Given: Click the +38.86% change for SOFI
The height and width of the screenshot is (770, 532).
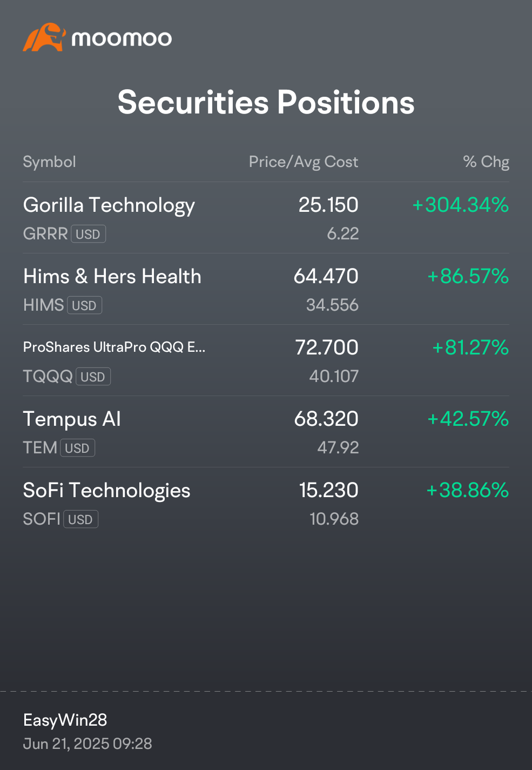Looking at the screenshot, I should coord(467,490).
